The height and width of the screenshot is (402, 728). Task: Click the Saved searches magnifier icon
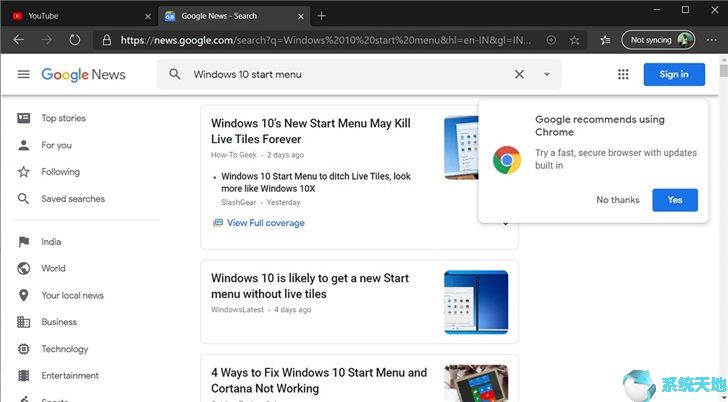(23, 199)
